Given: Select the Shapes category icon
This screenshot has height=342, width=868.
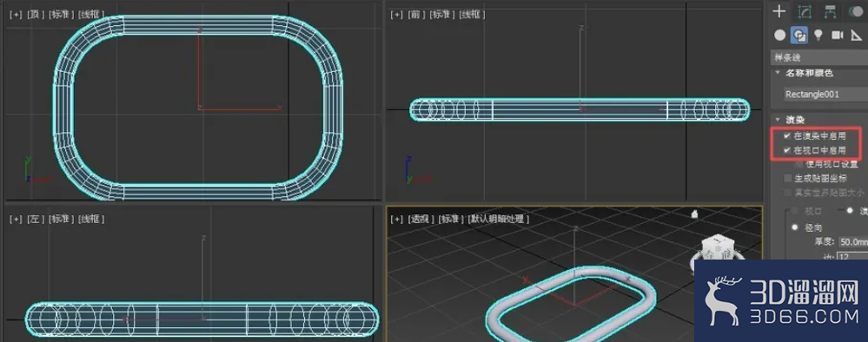Looking at the screenshot, I should tap(798, 35).
